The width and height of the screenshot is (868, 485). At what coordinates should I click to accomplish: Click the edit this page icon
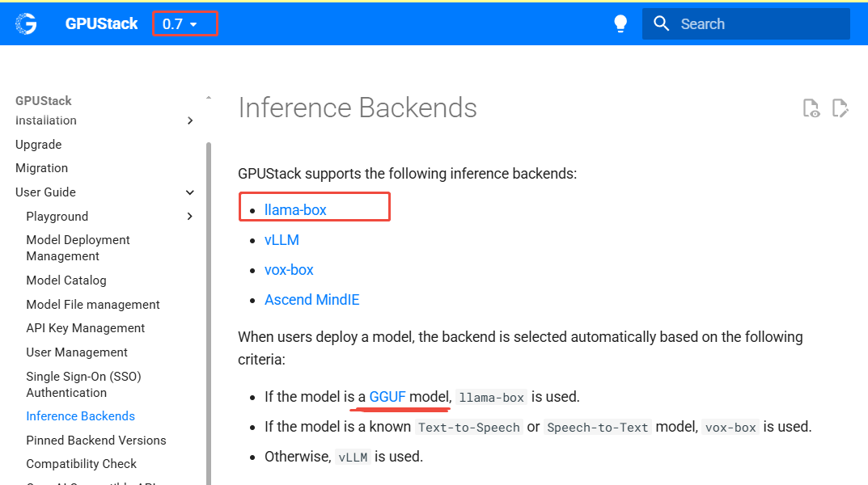[840, 108]
